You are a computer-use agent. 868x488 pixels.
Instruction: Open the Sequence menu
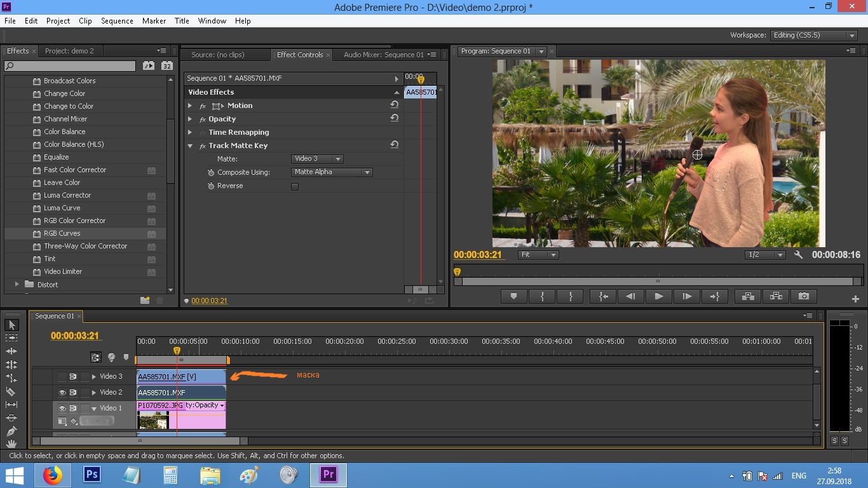(117, 21)
